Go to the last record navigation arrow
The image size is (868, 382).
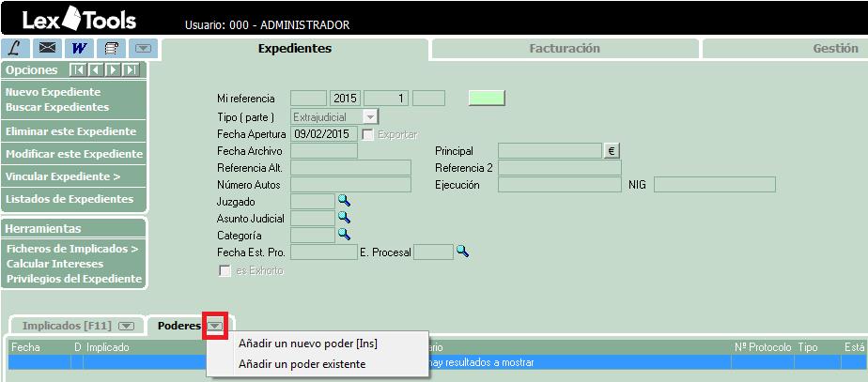pos(131,70)
